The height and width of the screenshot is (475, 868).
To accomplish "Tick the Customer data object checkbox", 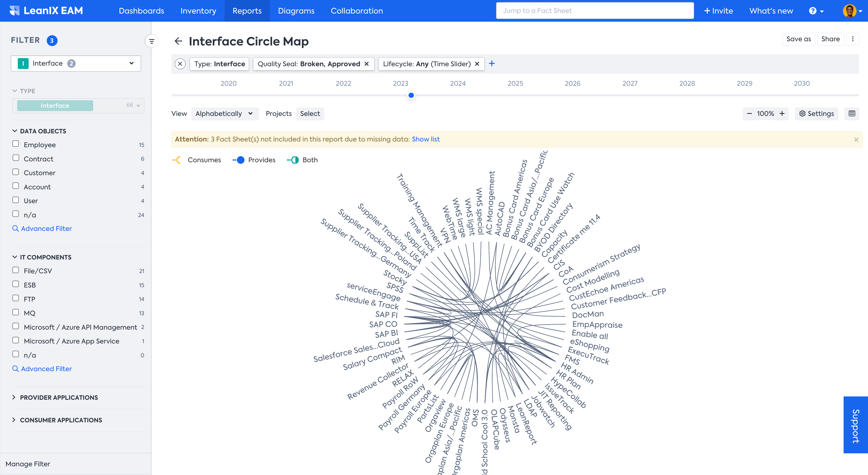I will pos(15,172).
